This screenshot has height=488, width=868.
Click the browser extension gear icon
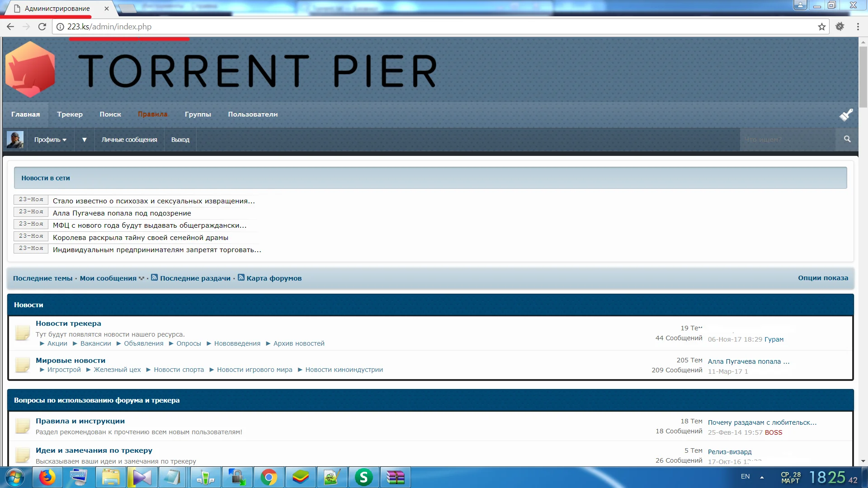click(840, 27)
